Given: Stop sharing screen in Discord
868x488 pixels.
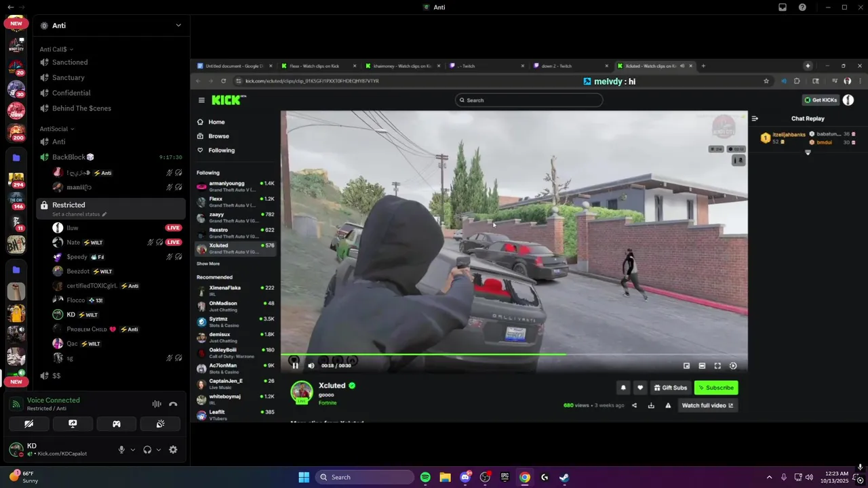Looking at the screenshot, I should tap(73, 424).
